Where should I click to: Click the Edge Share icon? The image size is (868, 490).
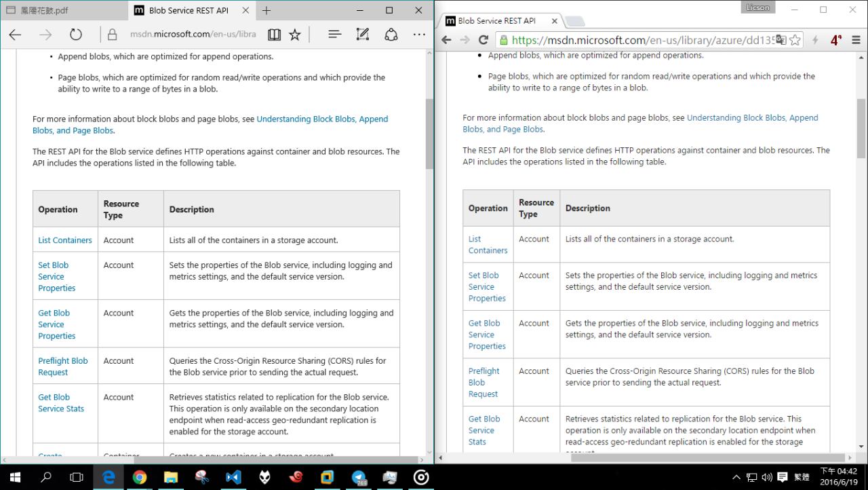(x=391, y=35)
